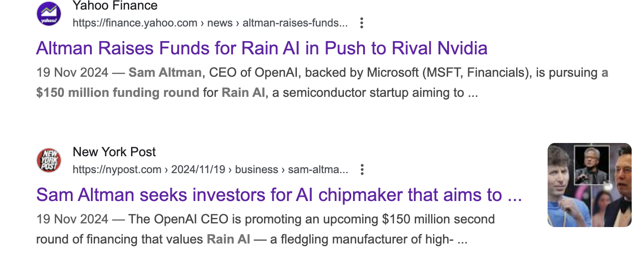Click the Yahoo Finance favicon logo
The image size is (644, 254).
49,14
